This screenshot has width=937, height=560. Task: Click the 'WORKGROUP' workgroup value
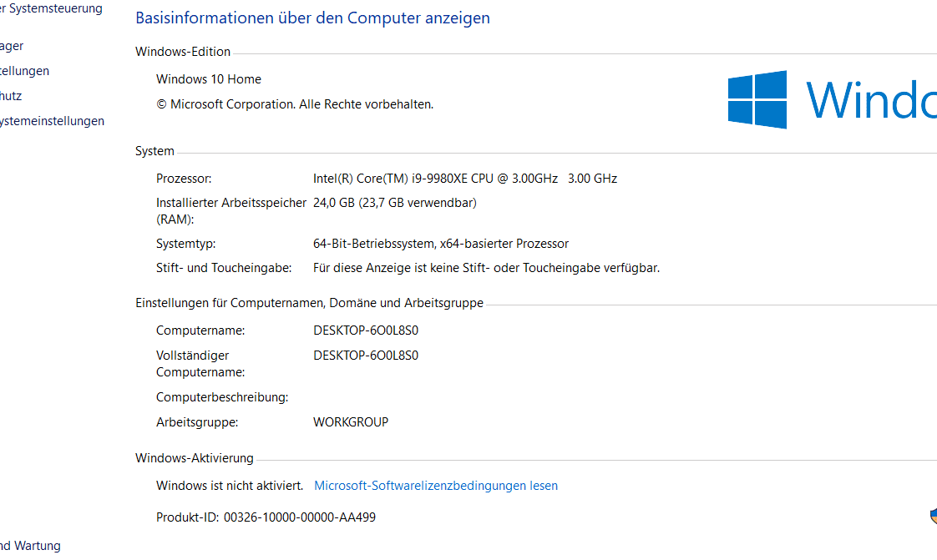(x=351, y=422)
